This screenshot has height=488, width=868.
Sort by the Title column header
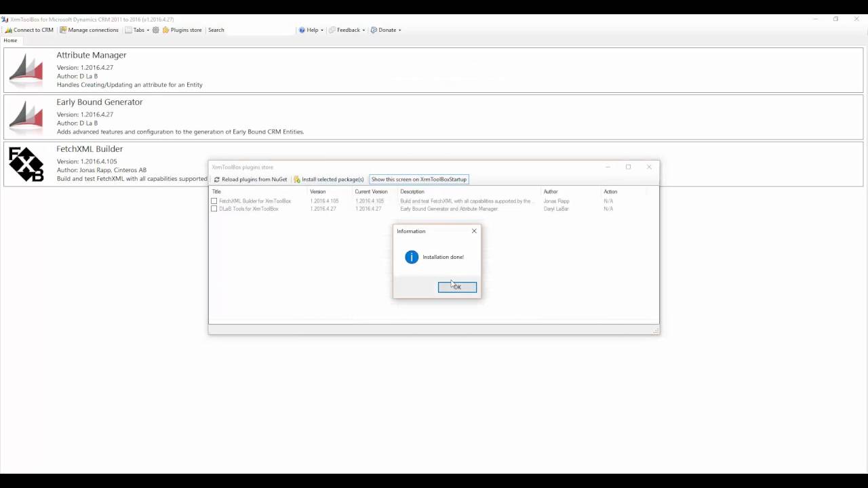coord(258,192)
